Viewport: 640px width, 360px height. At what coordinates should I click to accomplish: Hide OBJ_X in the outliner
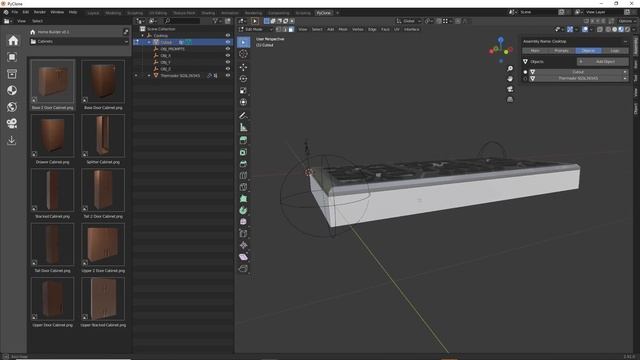tap(228, 56)
